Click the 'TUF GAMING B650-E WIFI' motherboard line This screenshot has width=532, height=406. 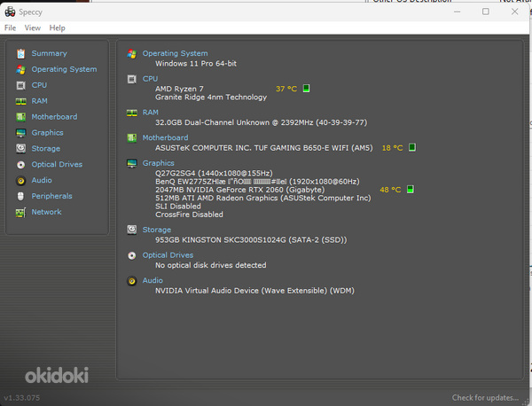click(264, 148)
